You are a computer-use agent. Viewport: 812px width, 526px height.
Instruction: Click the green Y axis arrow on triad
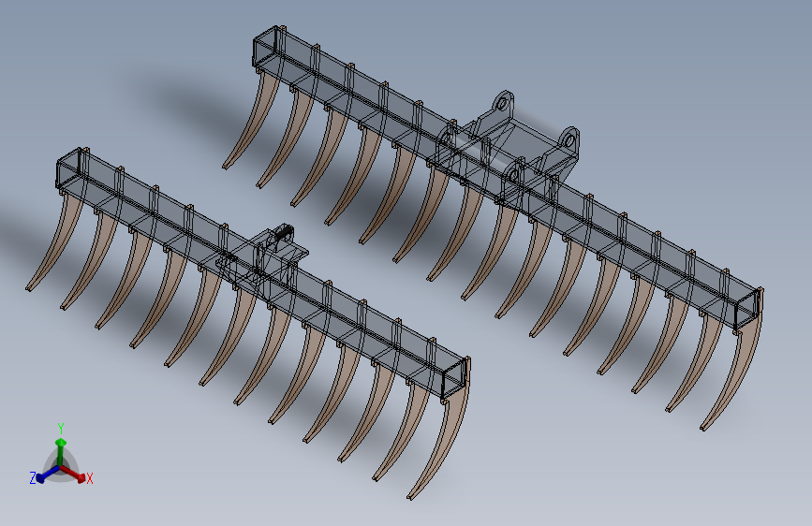(x=61, y=451)
